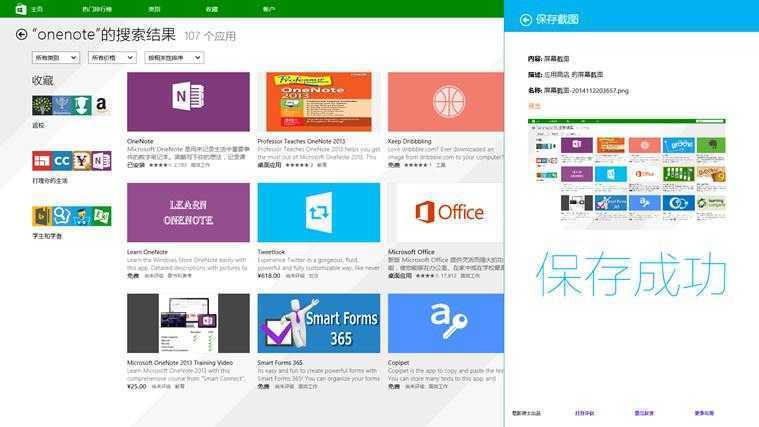
Task: Click the blue CC icon in the second collection
Action: [x=62, y=161]
